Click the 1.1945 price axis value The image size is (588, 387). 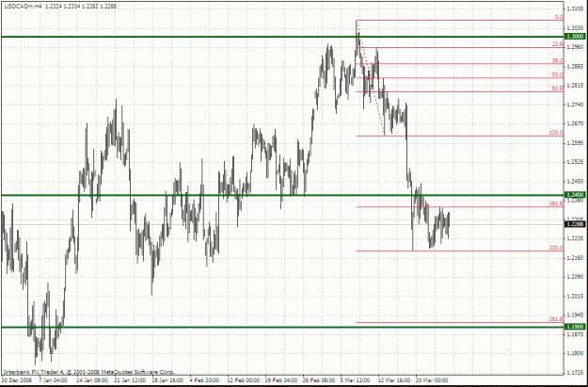[575, 314]
